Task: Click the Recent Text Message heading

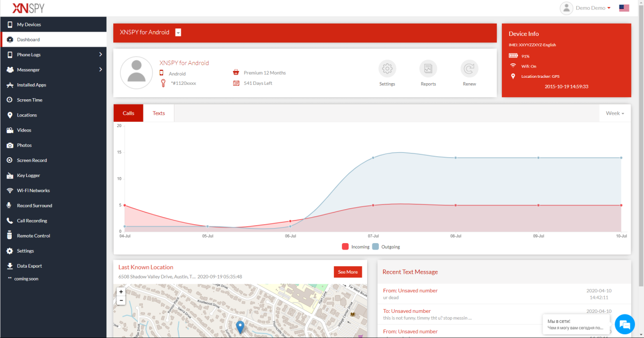Action: 410,272
